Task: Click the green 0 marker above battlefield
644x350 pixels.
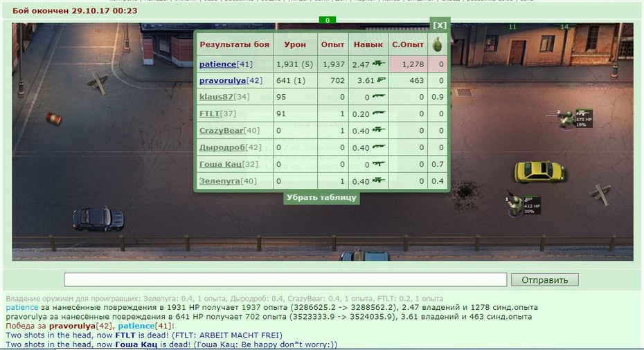Action: tap(328, 20)
